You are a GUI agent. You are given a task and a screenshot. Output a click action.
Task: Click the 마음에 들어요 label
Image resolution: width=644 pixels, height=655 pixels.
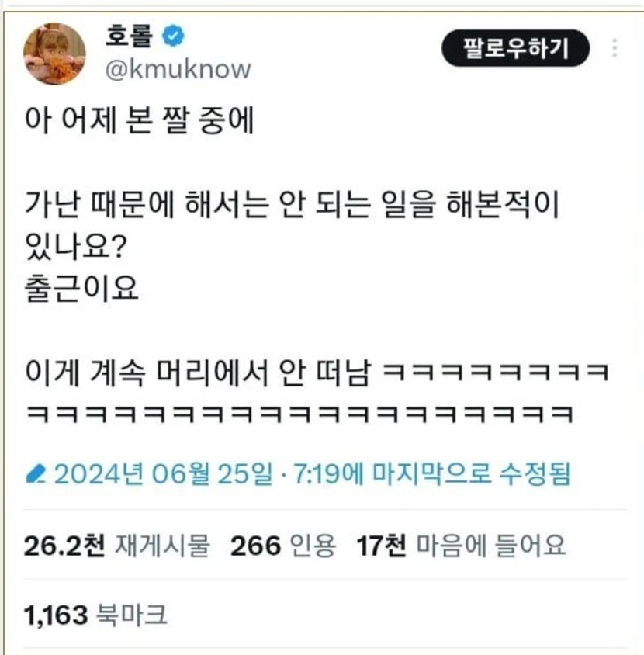click(x=491, y=546)
